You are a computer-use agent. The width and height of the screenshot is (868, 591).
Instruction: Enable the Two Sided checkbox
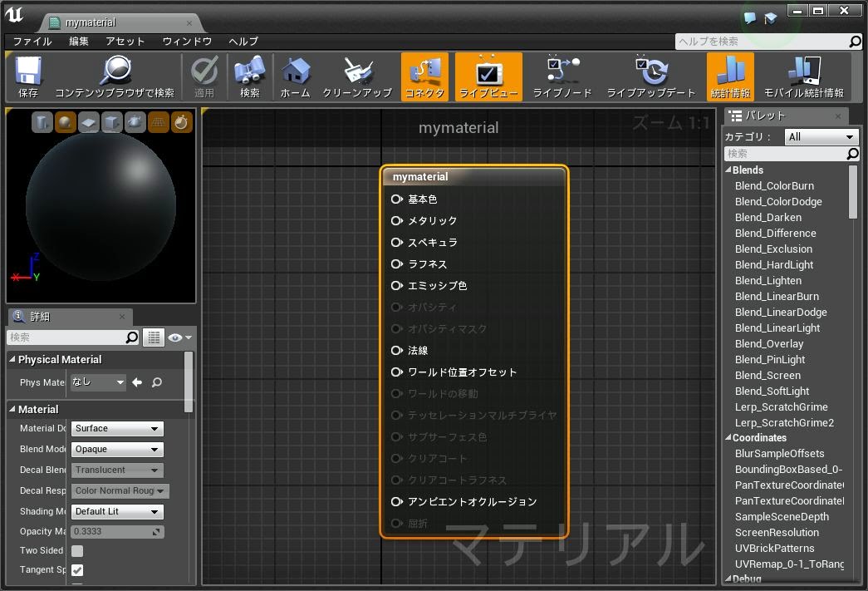pyautogui.click(x=77, y=551)
